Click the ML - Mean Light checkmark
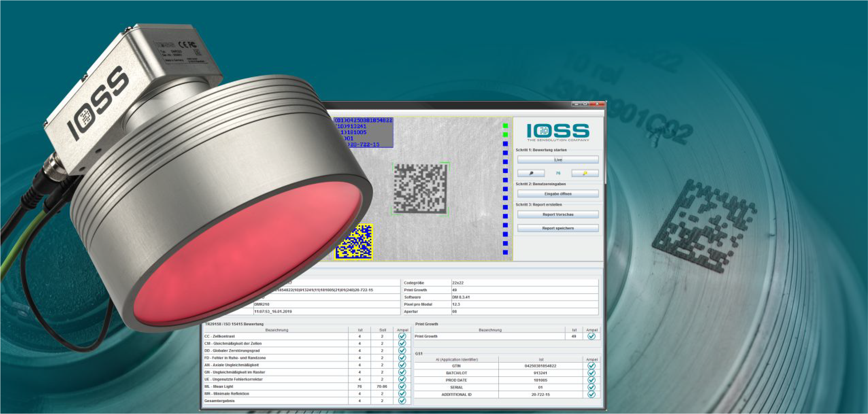This screenshot has width=868, height=414. tap(402, 386)
